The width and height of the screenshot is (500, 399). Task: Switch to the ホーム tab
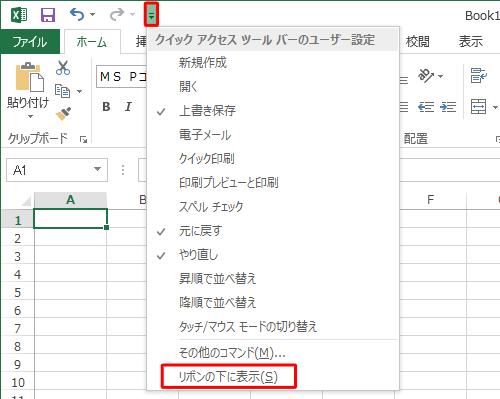click(92, 42)
